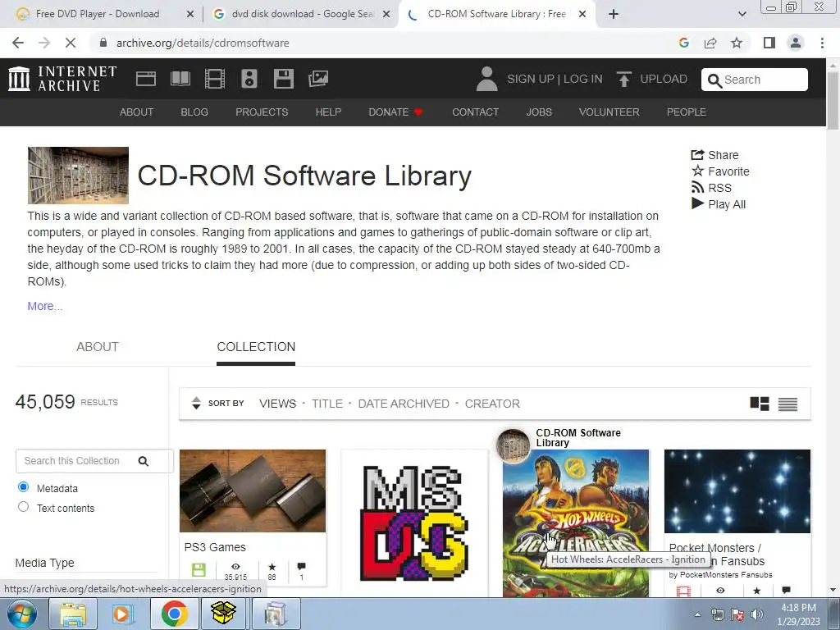Sort results by VIEWS
The height and width of the screenshot is (630, 840).
point(277,404)
